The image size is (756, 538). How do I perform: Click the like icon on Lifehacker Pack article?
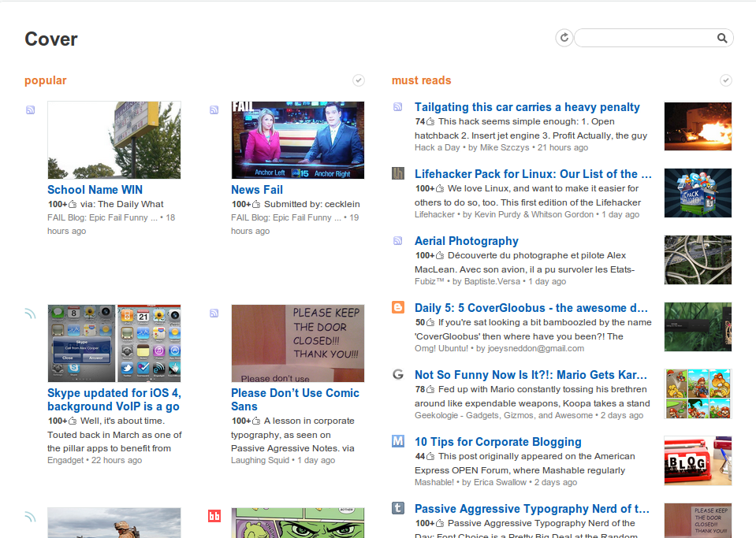(x=440, y=189)
